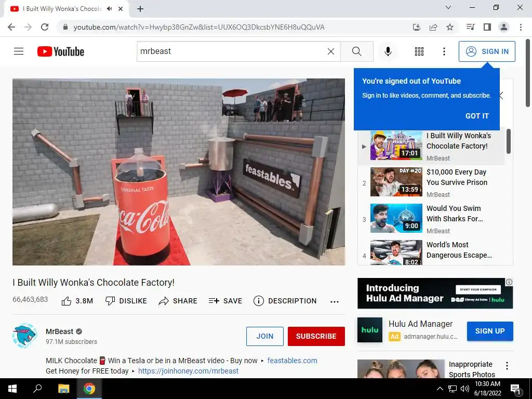The width and height of the screenshot is (532, 399).
Task: Open Chrome media controls icon
Action: (470, 27)
